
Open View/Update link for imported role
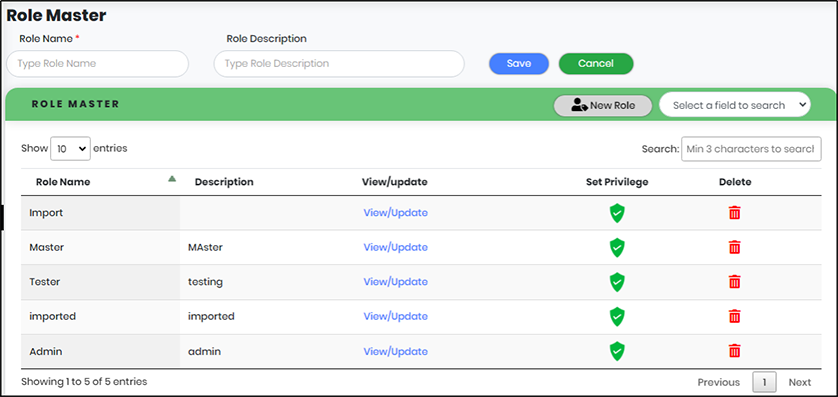coord(395,316)
